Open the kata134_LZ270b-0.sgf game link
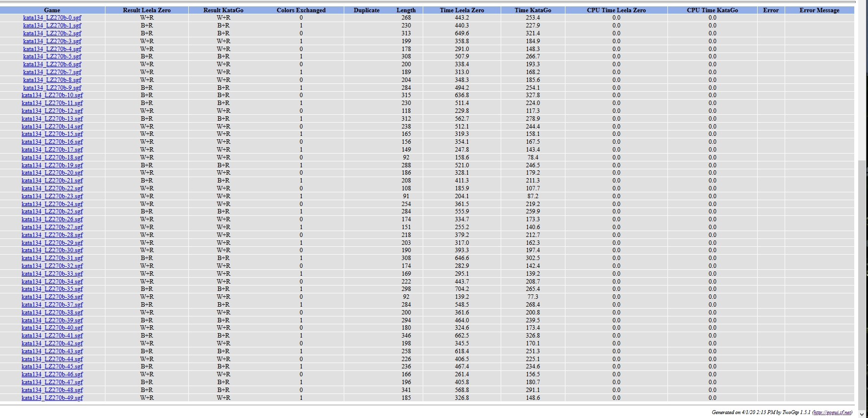The image size is (868, 418). coord(52,18)
